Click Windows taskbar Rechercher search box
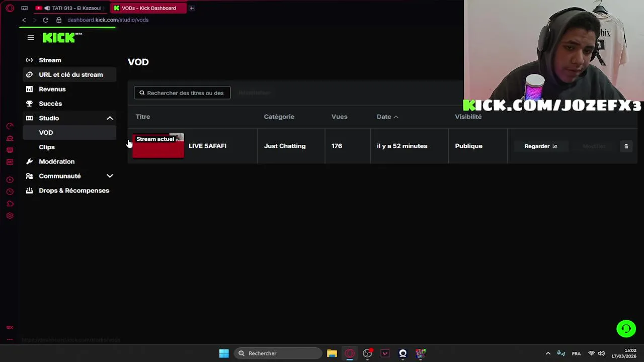Screen dimensions: 644x362 [x=278, y=353]
